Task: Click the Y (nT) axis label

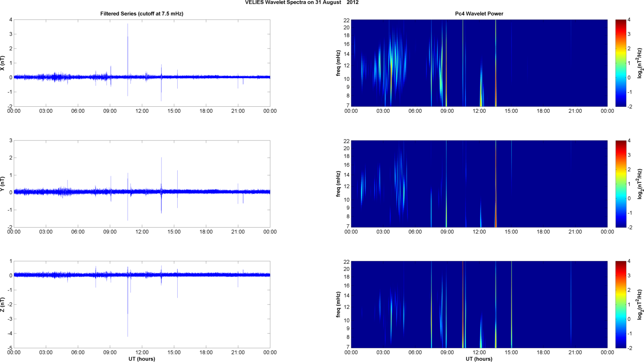Action: click(3, 184)
